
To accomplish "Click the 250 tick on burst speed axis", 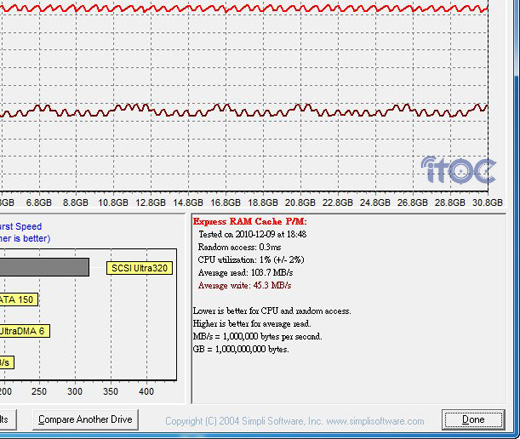I will pos(39,391).
